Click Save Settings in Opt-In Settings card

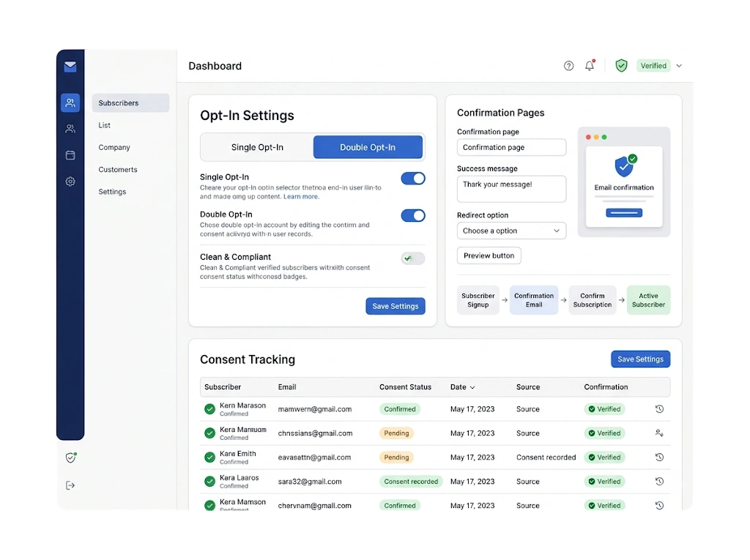click(x=396, y=306)
